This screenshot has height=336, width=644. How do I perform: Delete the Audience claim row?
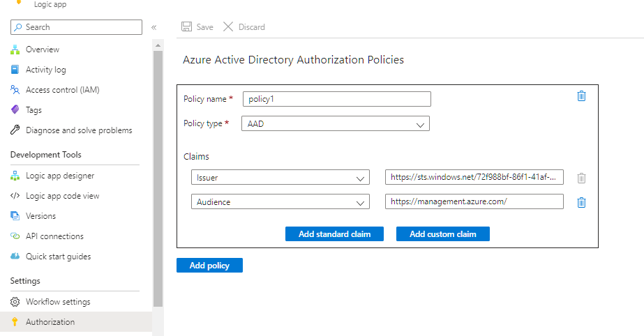click(581, 202)
